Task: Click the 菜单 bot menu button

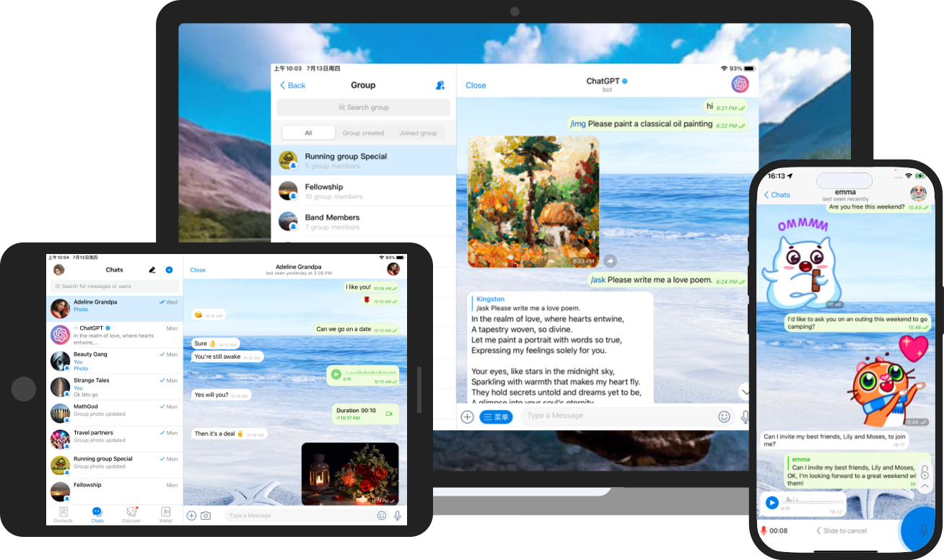Action: coord(496,416)
